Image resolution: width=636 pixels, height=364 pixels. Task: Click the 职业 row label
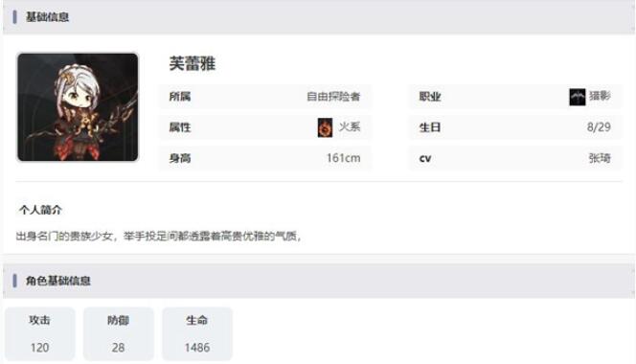pos(430,97)
